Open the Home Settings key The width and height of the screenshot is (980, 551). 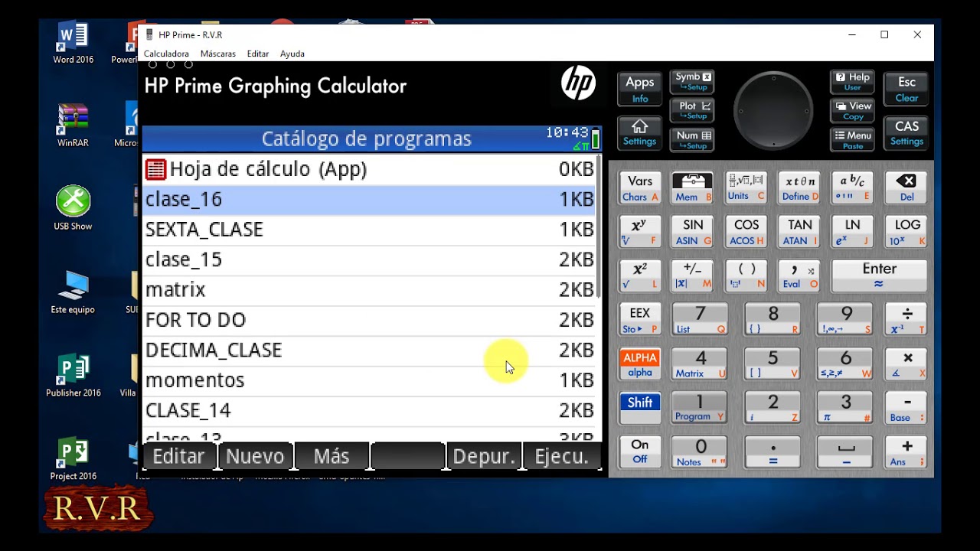[x=639, y=133]
